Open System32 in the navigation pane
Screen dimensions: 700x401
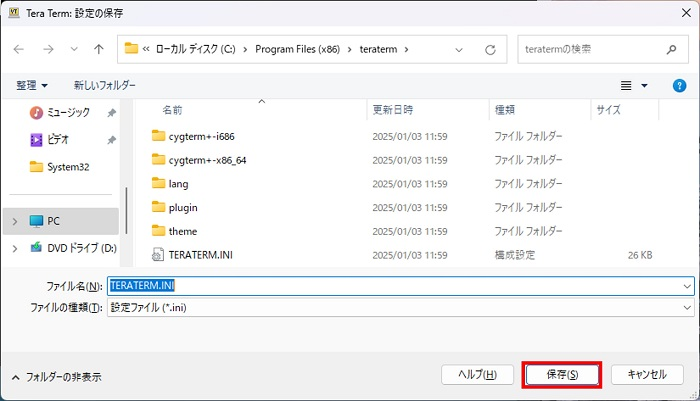point(68,167)
